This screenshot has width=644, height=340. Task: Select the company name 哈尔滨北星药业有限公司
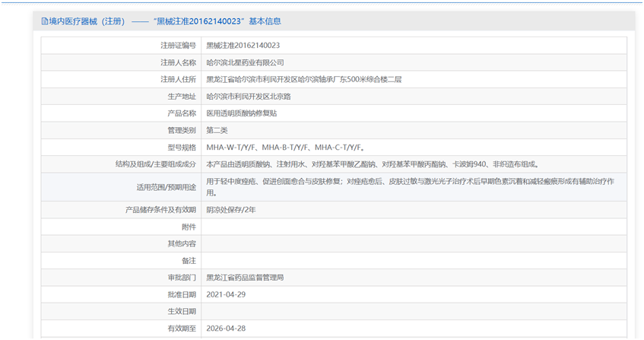click(x=245, y=62)
